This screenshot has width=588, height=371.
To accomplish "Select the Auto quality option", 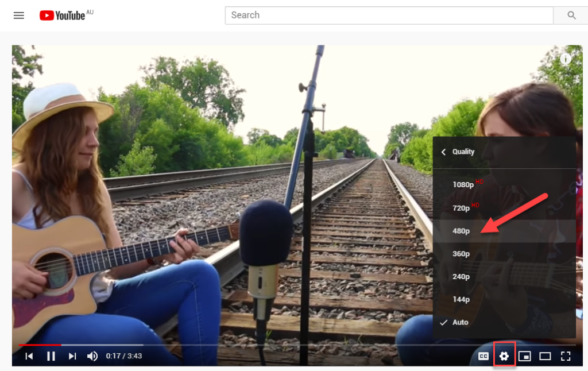I will tap(504, 322).
